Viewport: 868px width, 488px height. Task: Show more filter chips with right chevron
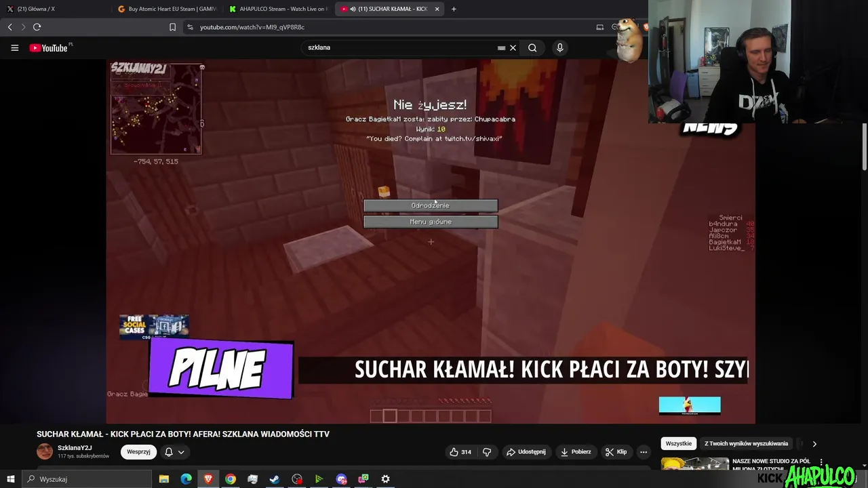(814, 444)
